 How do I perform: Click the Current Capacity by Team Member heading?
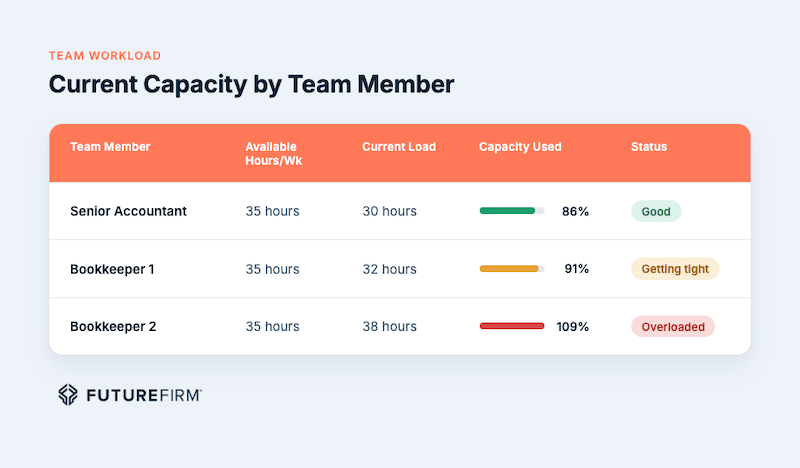(252, 85)
